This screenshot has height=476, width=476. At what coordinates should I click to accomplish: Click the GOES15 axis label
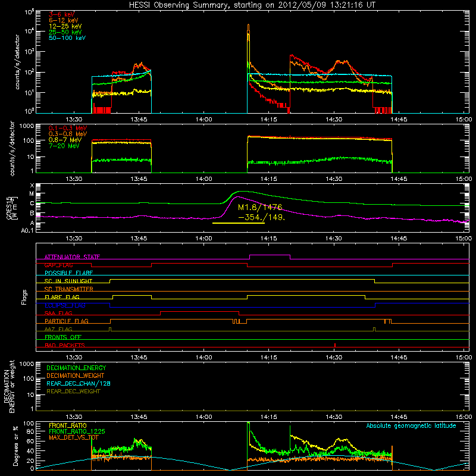click(x=12, y=208)
